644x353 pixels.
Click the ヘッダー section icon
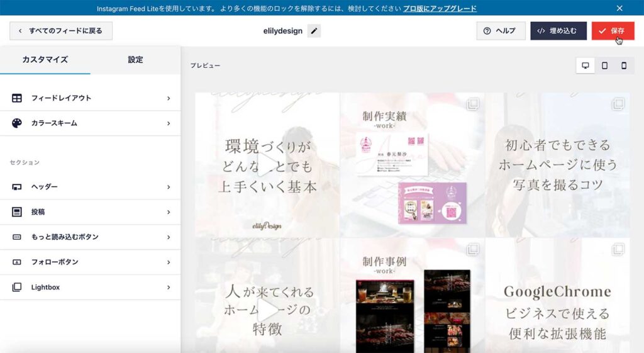[17, 187]
